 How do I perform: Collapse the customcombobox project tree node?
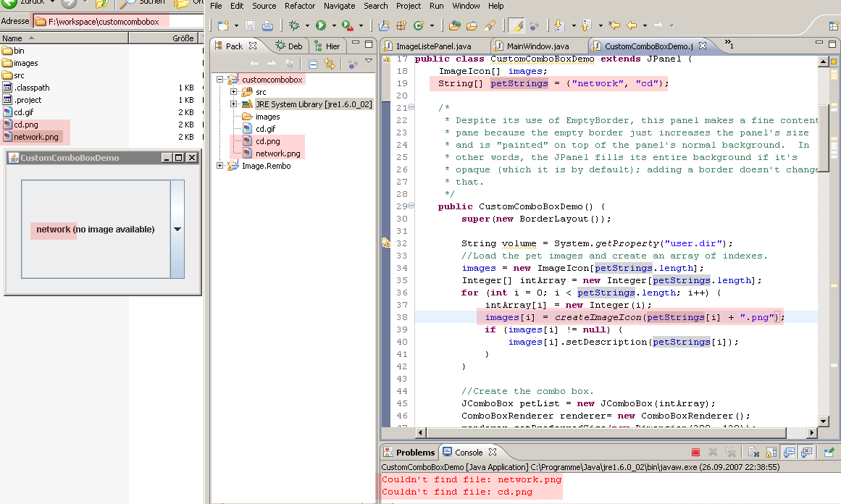pos(220,80)
